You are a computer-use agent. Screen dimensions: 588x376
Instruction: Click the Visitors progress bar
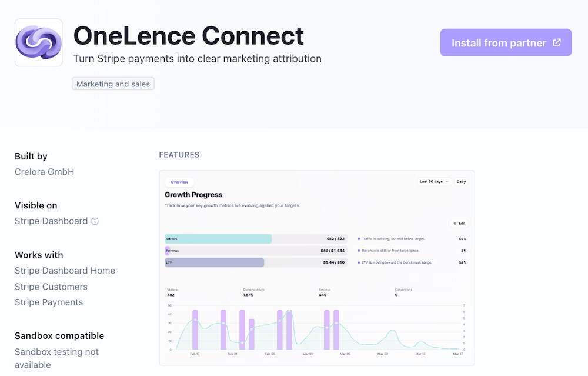[x=256, y=239]
